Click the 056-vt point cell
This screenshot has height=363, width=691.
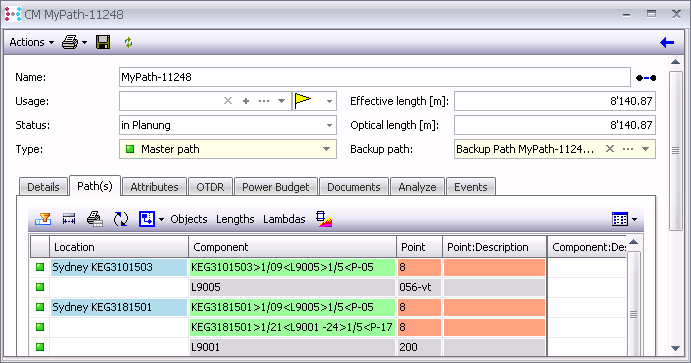tap(419, 287)
